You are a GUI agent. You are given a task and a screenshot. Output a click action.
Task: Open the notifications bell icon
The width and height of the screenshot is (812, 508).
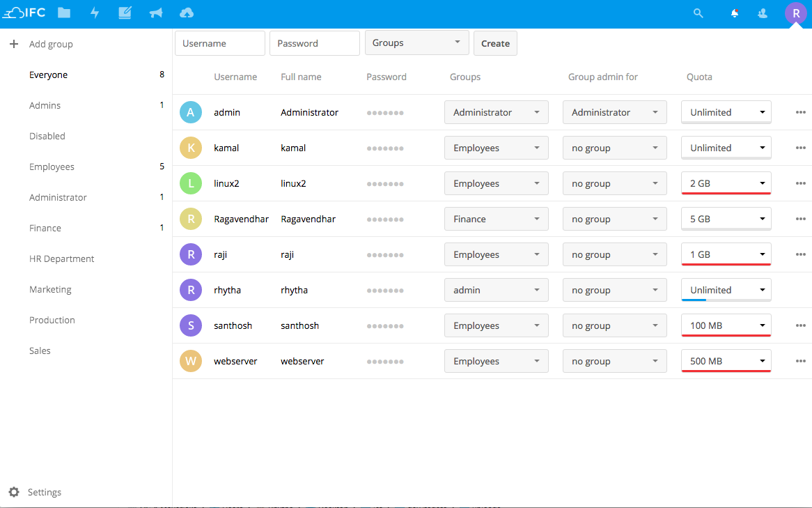pyautogui.click(x=734, y=13)
